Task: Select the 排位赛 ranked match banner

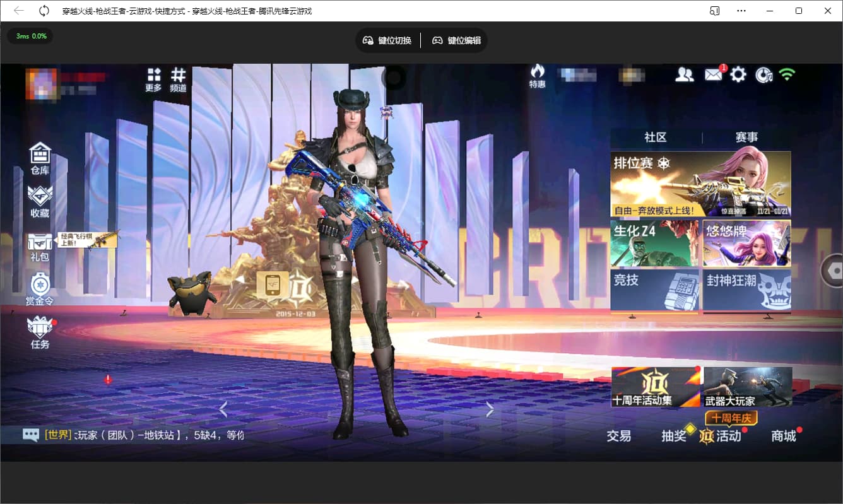Action: click(x=700, y=184)
